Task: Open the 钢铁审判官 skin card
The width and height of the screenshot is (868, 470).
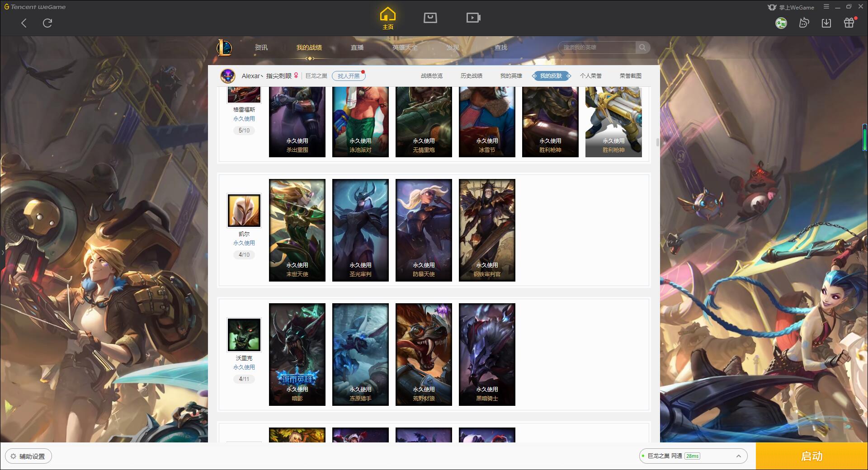Action: [487, 230]
